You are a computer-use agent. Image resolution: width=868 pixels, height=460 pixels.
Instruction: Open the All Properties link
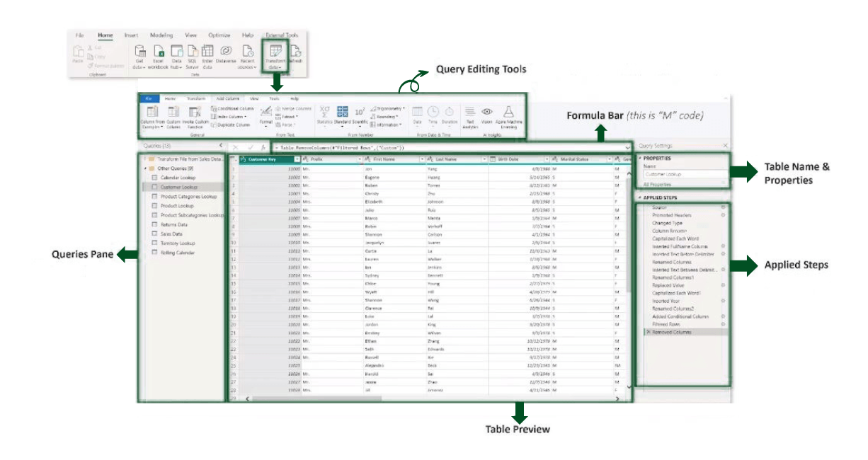point(656,184)
